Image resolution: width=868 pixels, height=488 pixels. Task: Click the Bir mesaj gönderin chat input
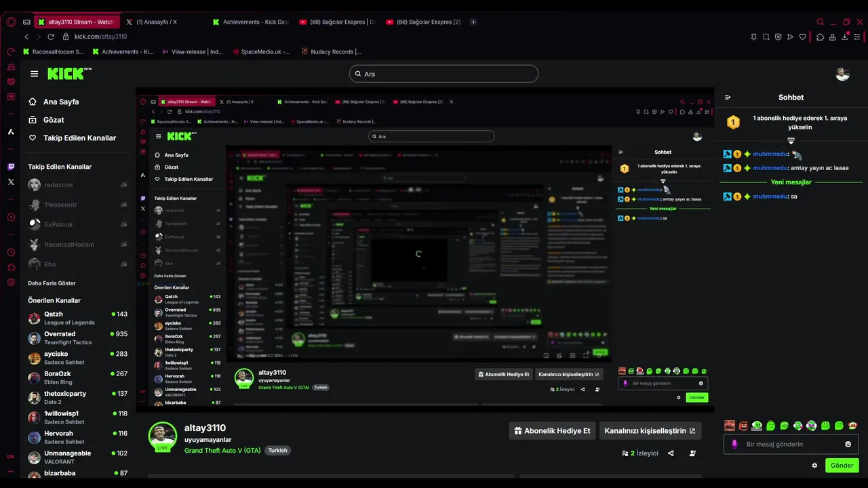pos(791,444)
